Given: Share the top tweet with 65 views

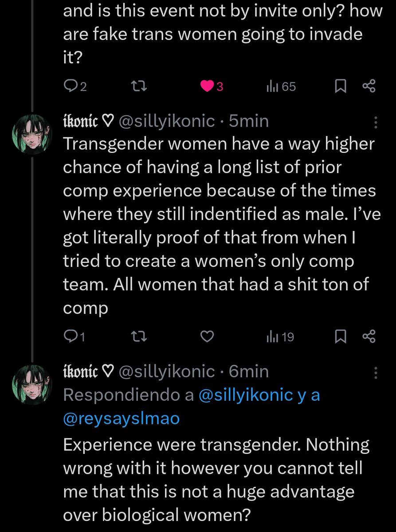Looking at the screenshot, I should 369,87.
